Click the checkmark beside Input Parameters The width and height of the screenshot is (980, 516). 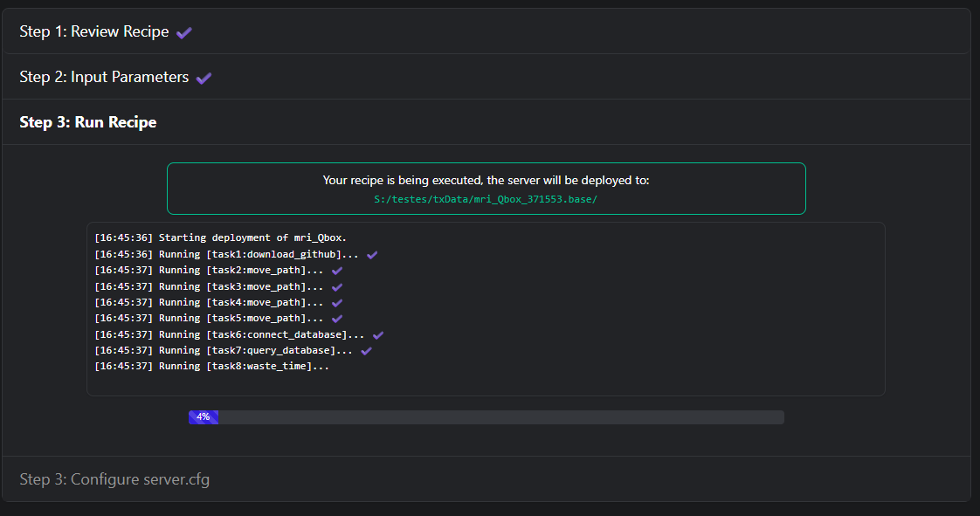click(204, 78)
